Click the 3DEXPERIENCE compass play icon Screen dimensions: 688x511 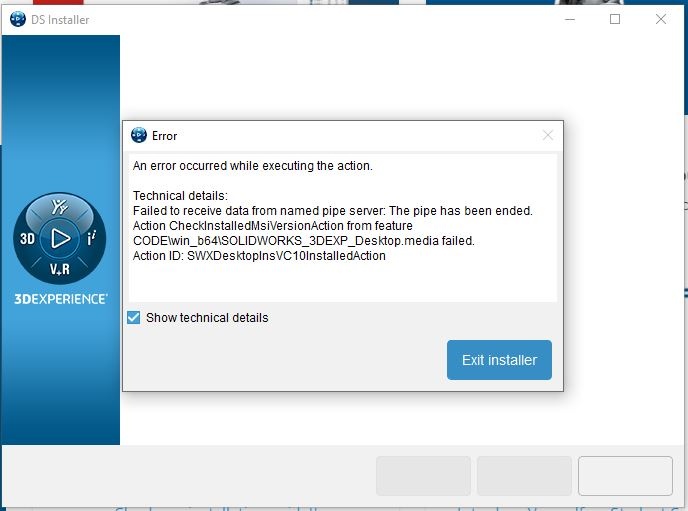[60, 239]
